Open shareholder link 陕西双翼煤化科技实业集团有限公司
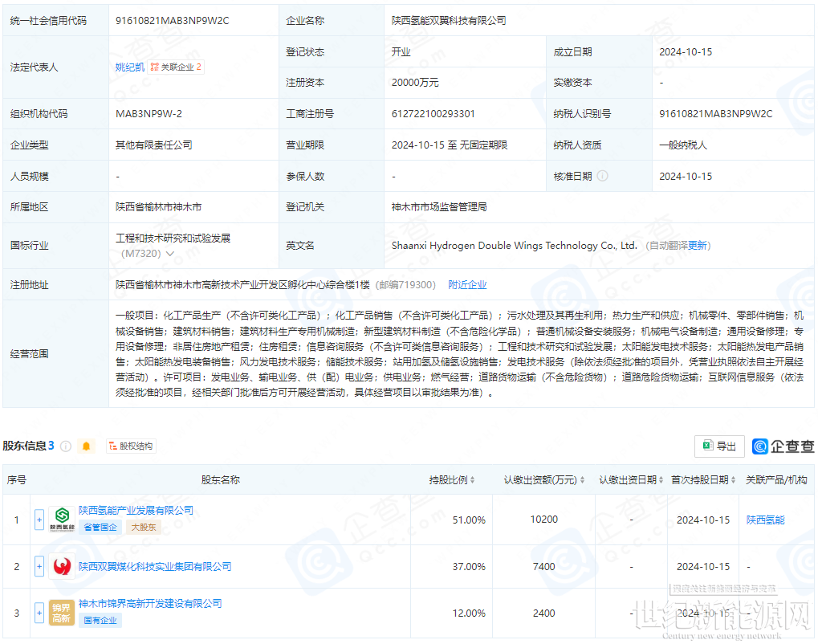The width and height of the screenshot is (818, 644). 155,566
